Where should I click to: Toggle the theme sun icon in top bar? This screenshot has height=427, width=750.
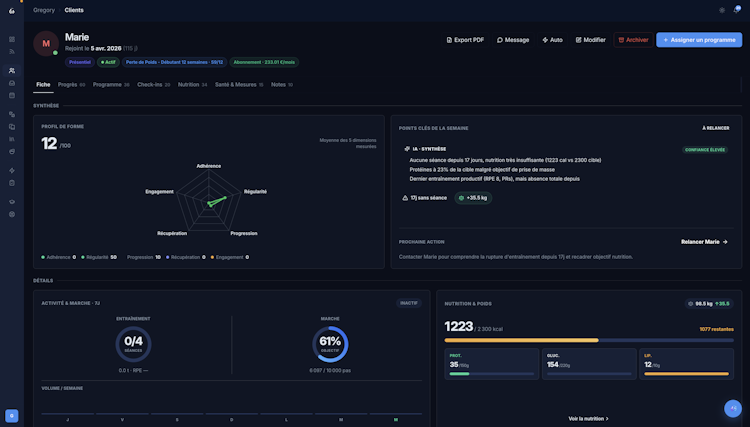(722, 10)
